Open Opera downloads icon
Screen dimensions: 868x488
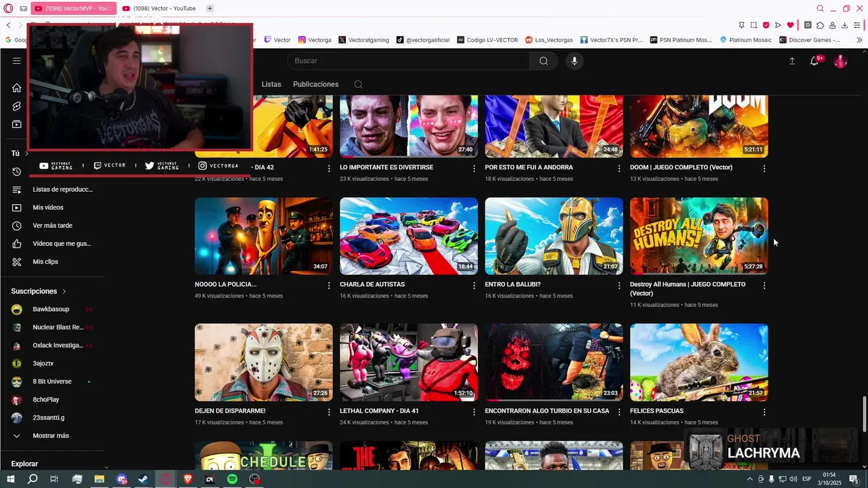(x=845, y=25)
